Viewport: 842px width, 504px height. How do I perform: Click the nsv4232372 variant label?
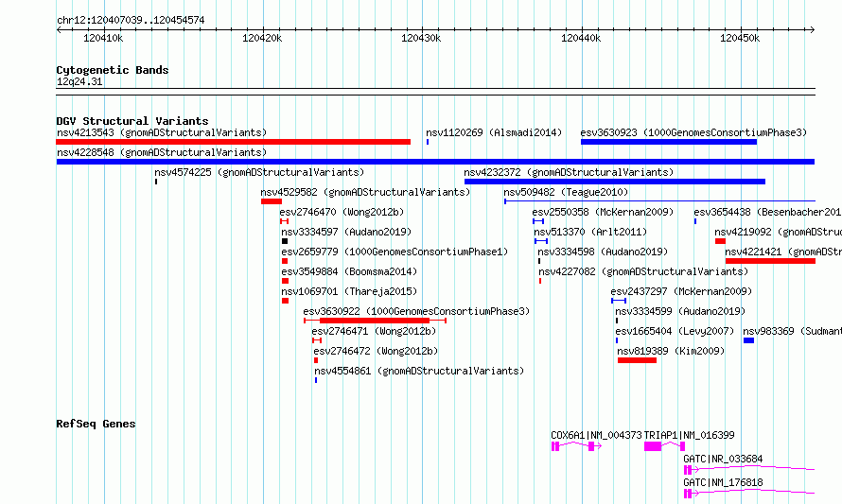pos(569,172)
